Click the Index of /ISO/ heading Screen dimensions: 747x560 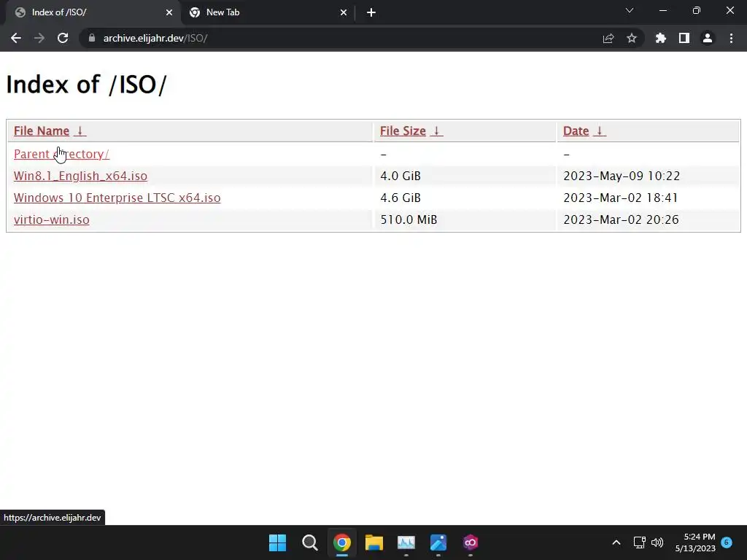tap(86, 85)
